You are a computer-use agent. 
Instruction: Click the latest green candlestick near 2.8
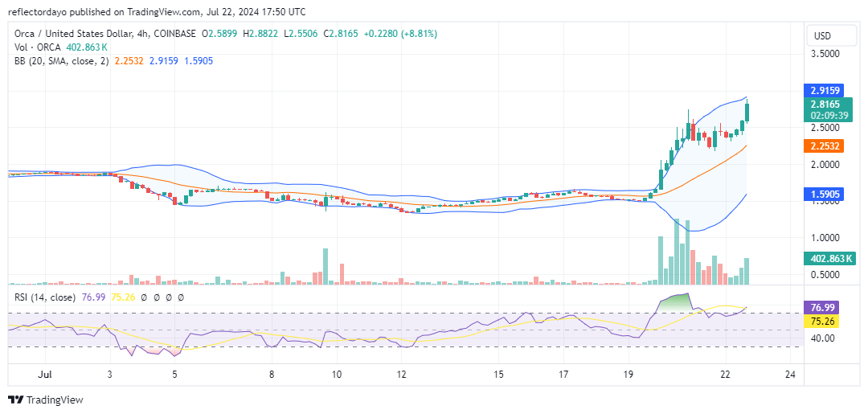(x=747, y=113)
